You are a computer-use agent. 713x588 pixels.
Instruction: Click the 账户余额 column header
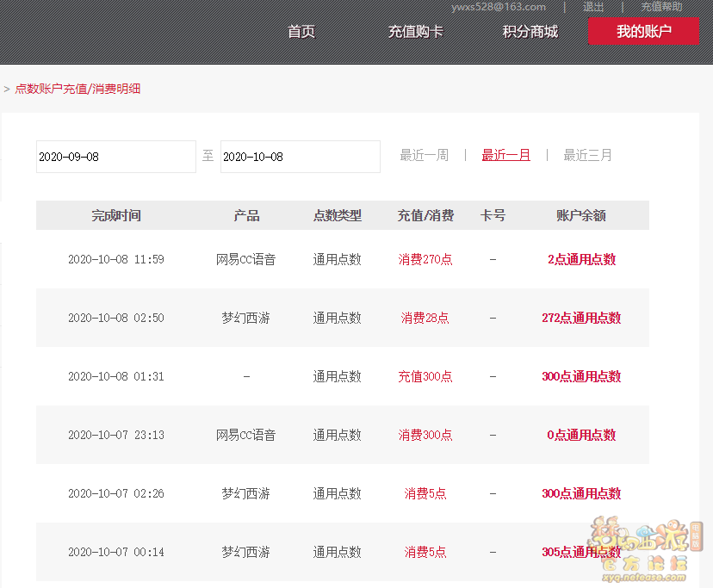(581, 215)
